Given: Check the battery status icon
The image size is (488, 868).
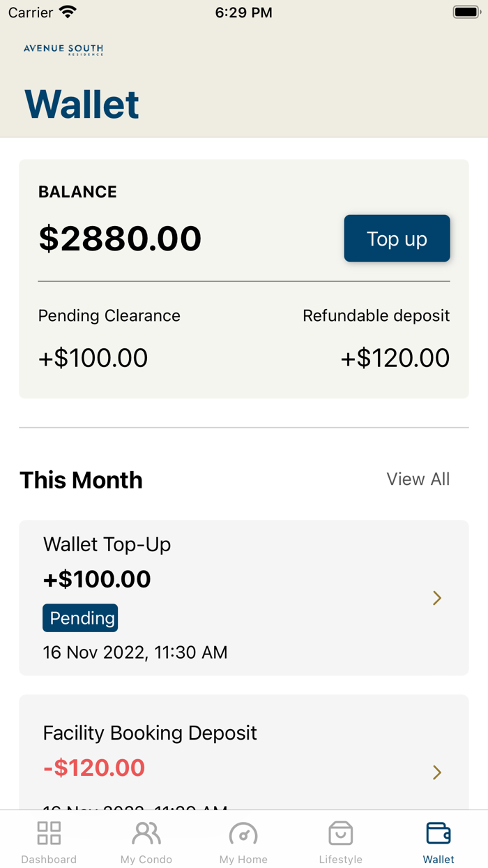Looking at the screenshot, I should pos(466,13).
